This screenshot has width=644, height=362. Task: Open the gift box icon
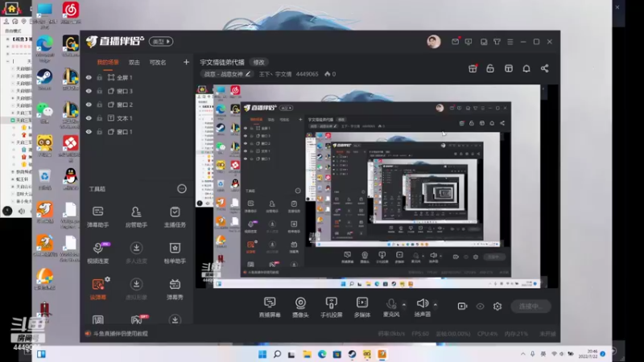(473, 68)
